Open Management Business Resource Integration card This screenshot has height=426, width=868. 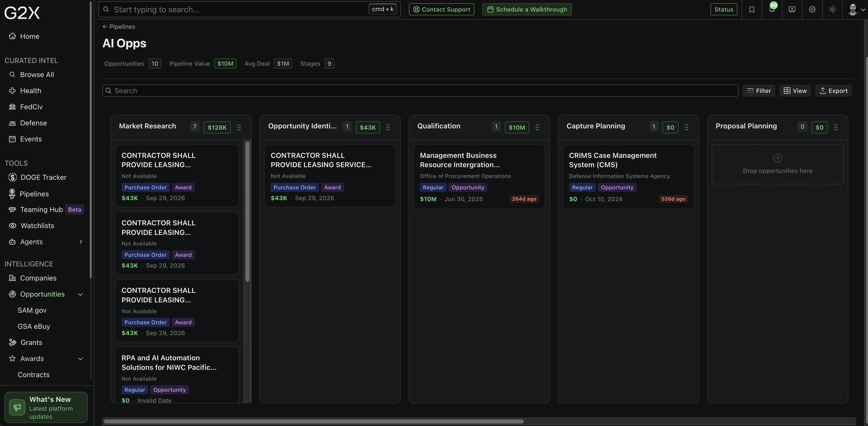click(479, 177)
